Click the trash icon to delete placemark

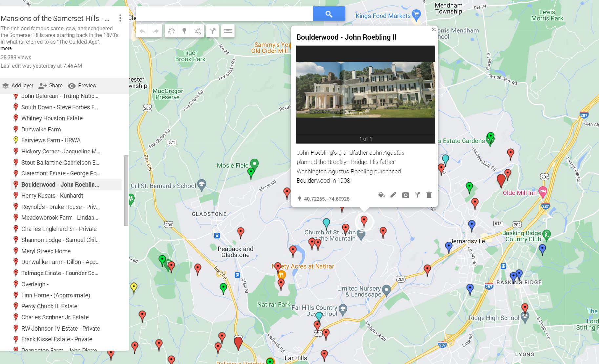tap(429, 195)
